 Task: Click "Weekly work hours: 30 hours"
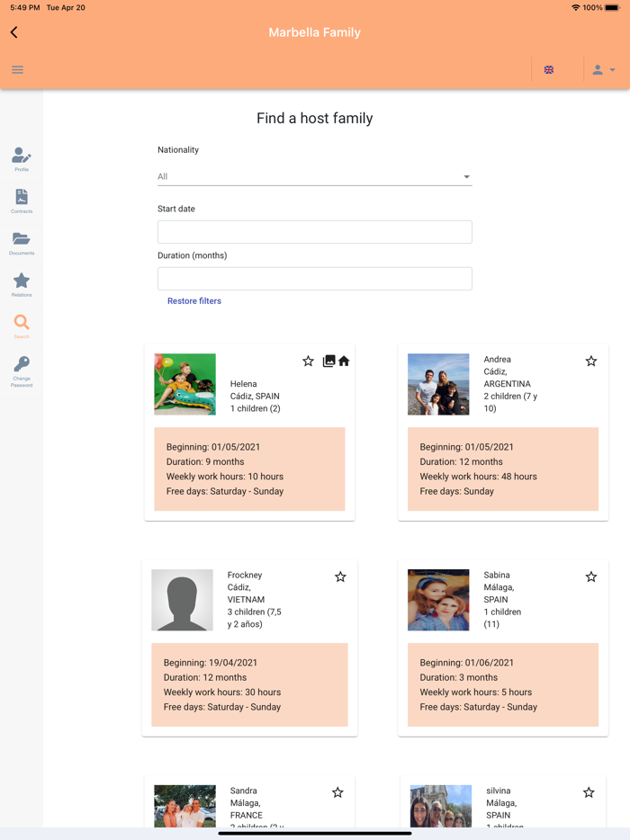(222, 693)
